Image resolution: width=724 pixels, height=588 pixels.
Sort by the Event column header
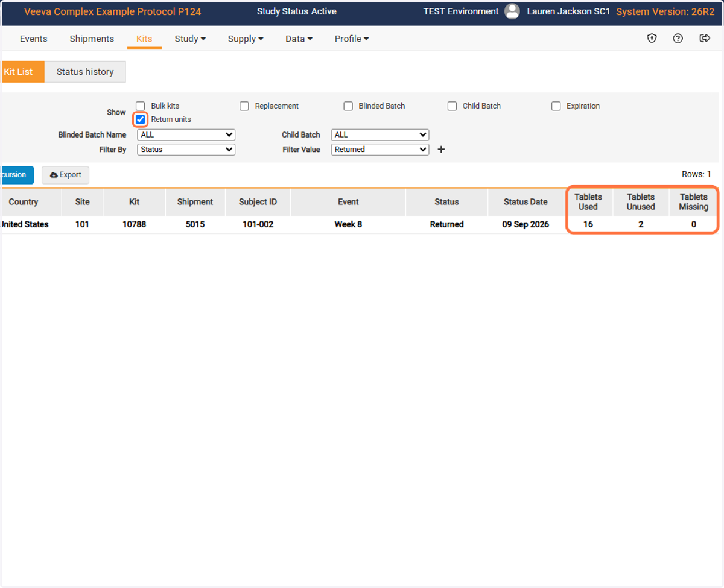348,202
